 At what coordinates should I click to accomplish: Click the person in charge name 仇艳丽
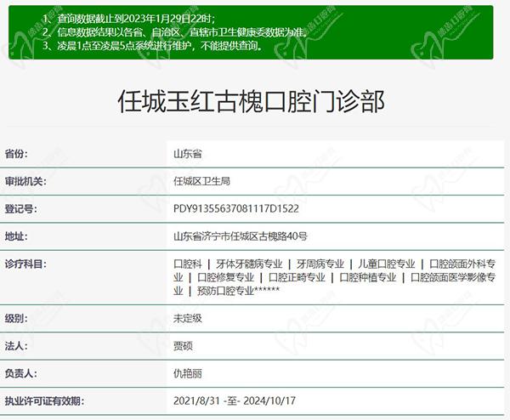pyautogui.click(x=187, y=373)
